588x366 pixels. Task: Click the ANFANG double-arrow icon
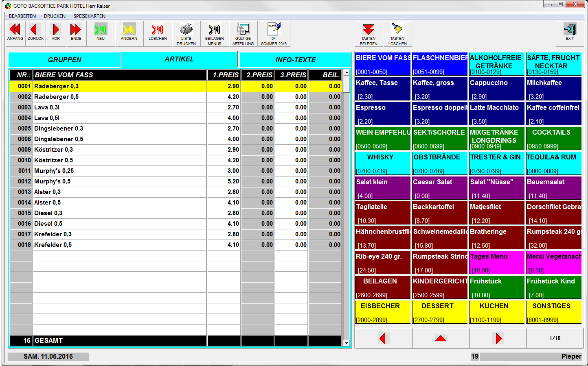coord(15,30)
